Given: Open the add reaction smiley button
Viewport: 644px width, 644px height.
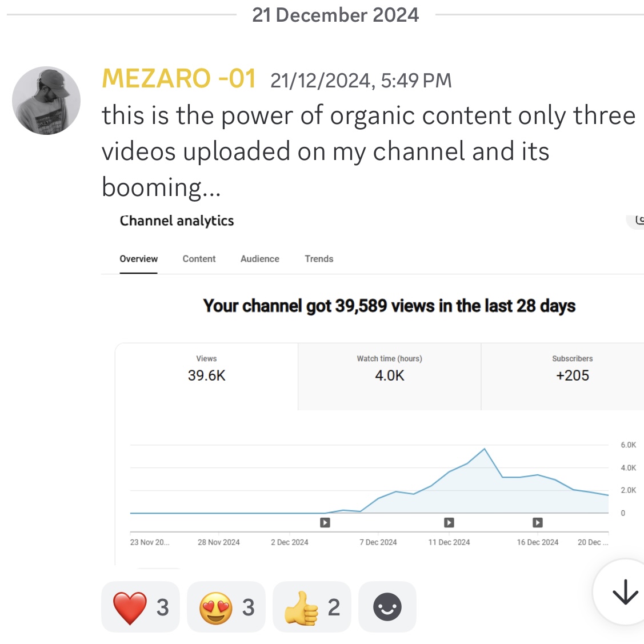Looking at the screenshot, I should tap(387, 607).
